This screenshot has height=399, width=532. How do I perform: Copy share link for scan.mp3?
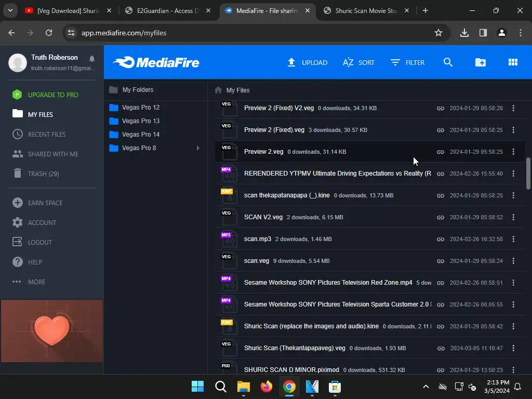pyautogui.click(x=441, y=239)
